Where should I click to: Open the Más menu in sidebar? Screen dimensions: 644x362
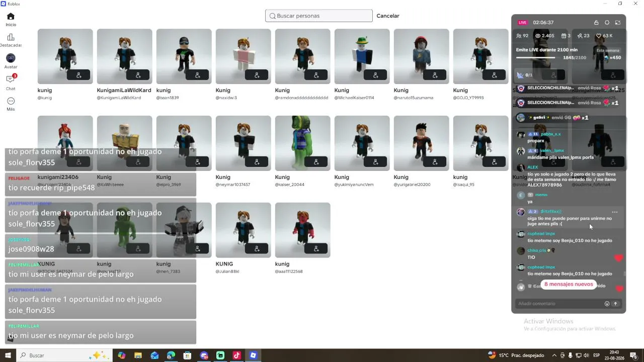click(x=11, y=104)
